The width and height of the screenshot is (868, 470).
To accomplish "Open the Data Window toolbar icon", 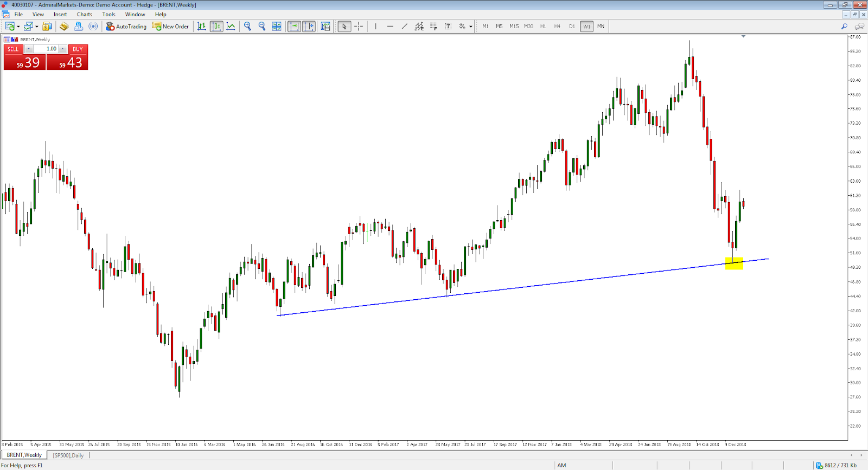I will (64, 26).
